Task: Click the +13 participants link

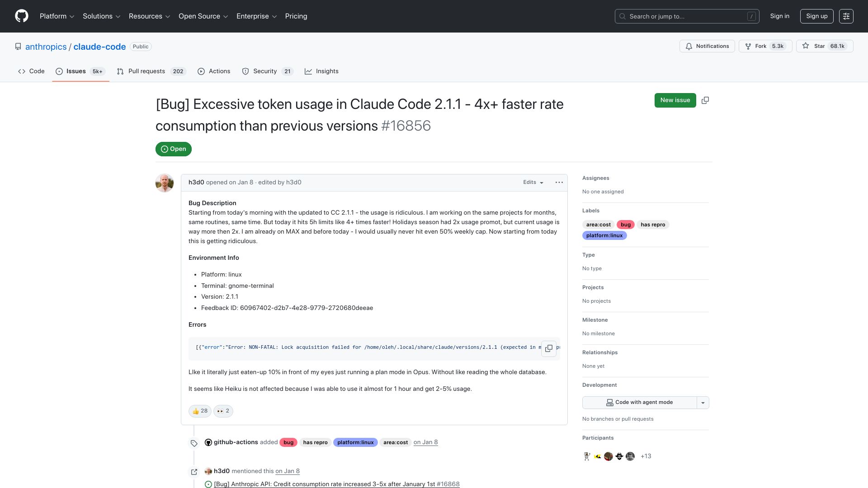Action: [x=646, y=456]
